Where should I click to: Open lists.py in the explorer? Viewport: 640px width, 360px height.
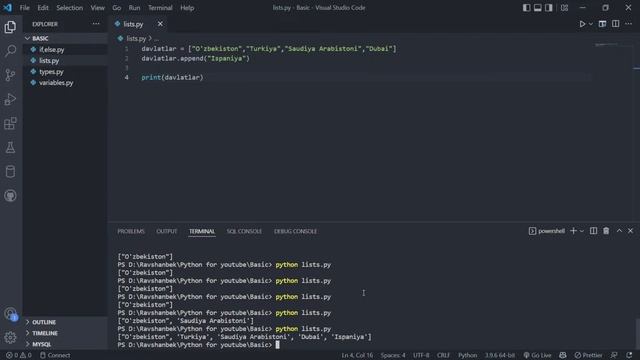[x=49, y=60]
